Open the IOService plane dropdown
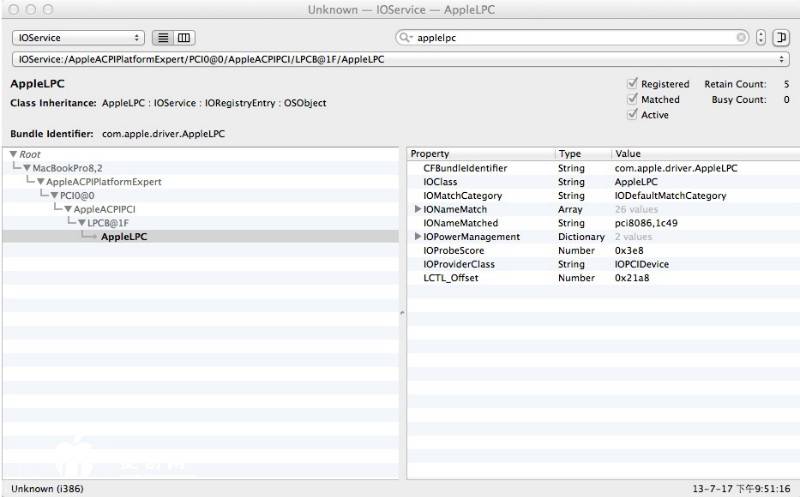 click(78, 38)
